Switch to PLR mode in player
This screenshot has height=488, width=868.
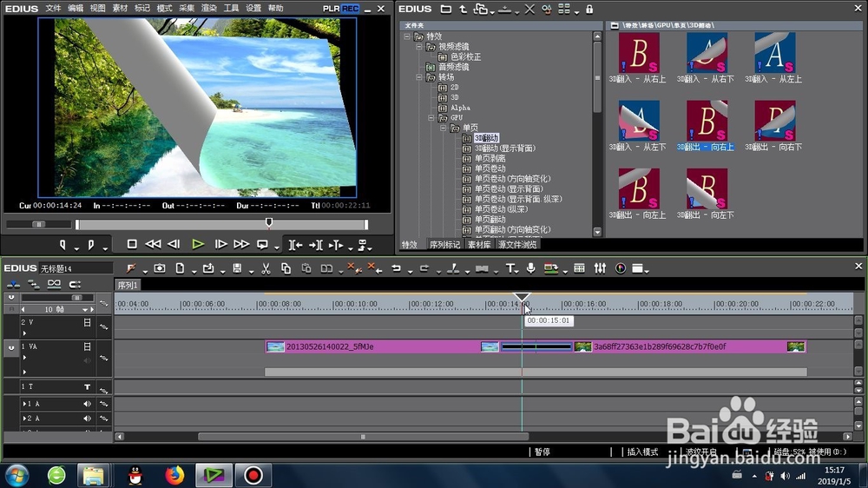pos(331,9)
